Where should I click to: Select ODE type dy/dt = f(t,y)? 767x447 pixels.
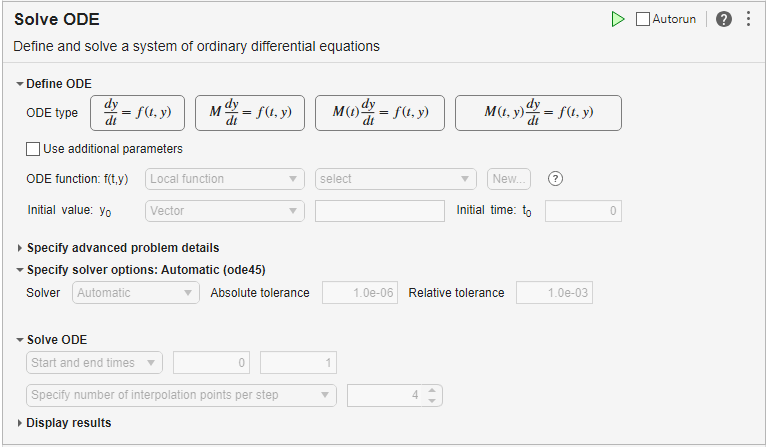click(137, 113)
